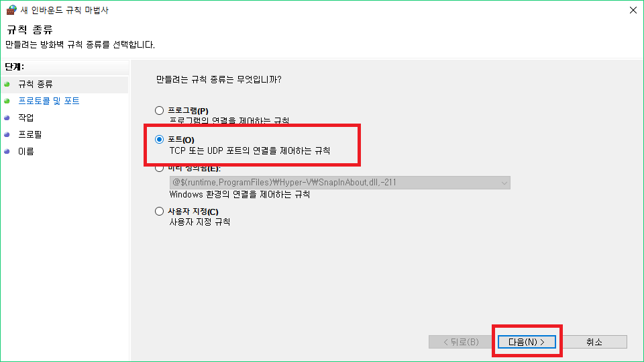644x362 pixels.
Task: Open the Hyper-V predefined rule dropdown arrow
Action: (x=504, y=183)
